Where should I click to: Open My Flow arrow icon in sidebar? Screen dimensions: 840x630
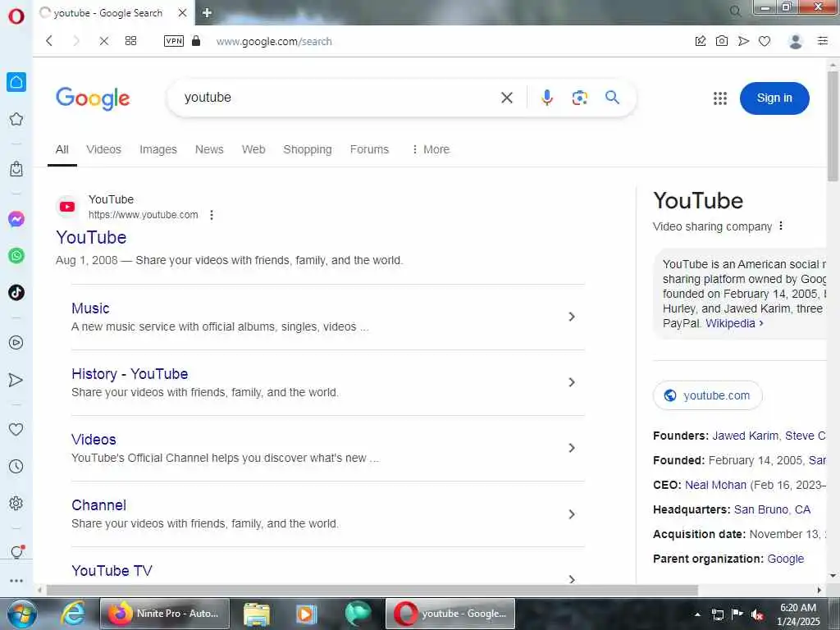(16, 380)
